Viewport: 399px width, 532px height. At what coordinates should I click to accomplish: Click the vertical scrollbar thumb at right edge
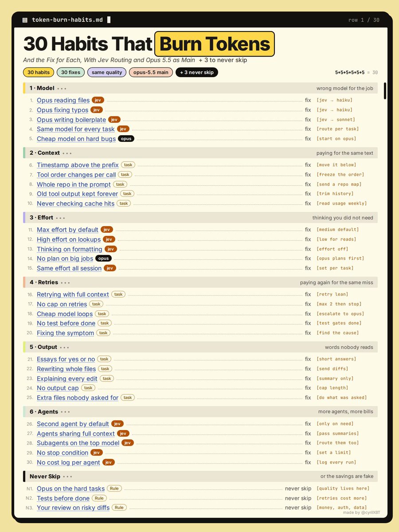[x=384, y=91]
